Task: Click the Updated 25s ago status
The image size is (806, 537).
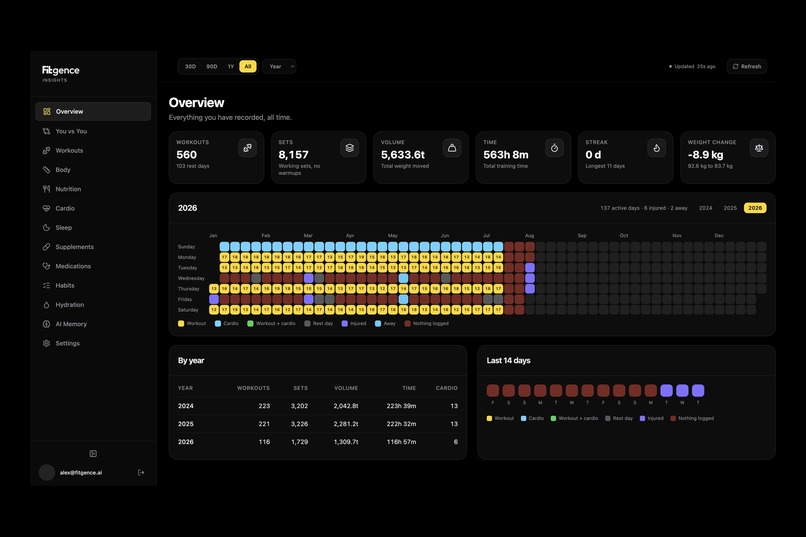Action: pos(692,66)
